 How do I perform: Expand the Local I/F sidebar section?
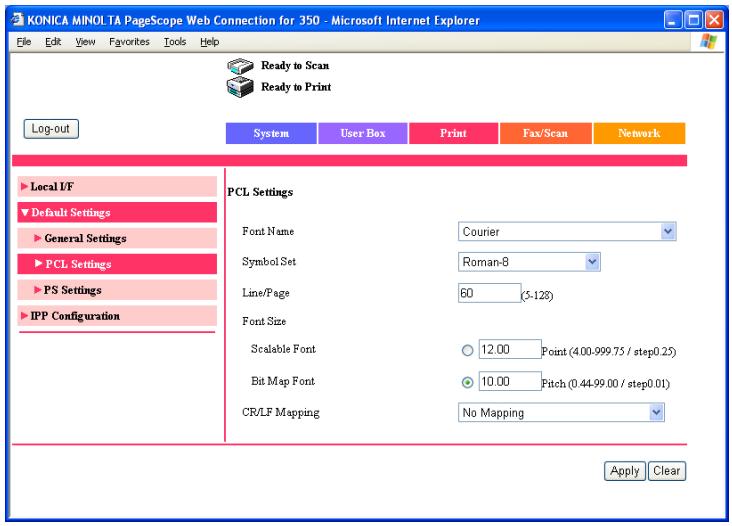point(117,186)
